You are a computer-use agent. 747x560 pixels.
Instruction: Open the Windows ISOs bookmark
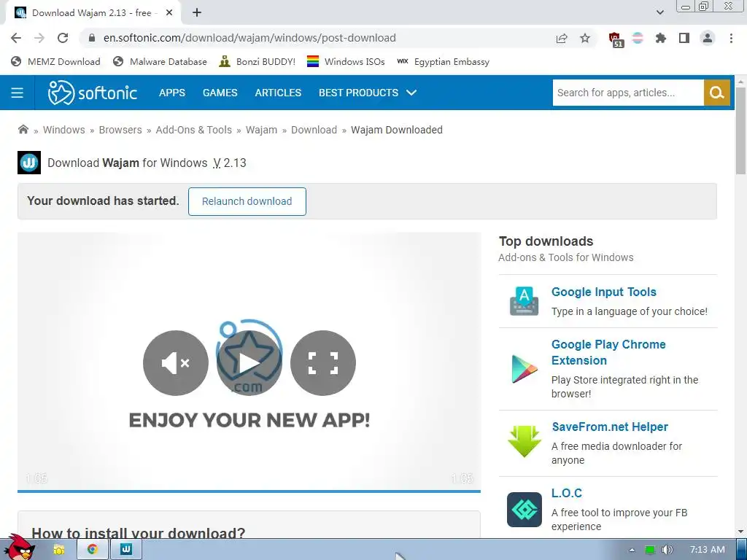[x=346, y=61]
